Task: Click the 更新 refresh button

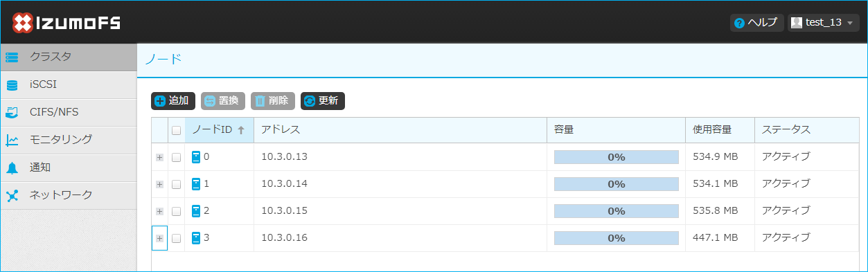Action: [x=323, y=101]
